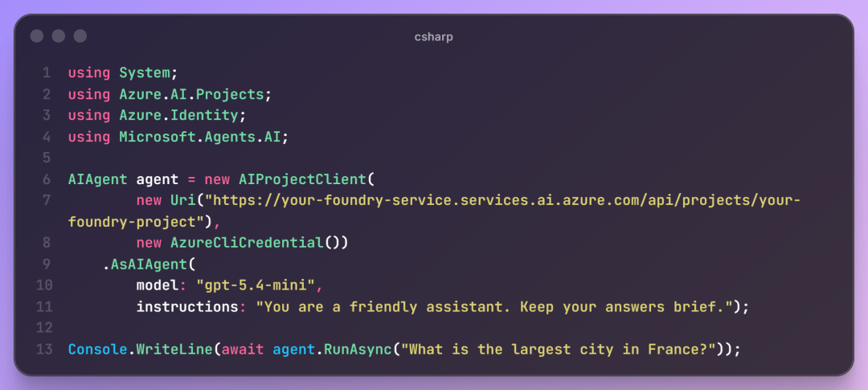The image size is (868, 390).
Task: Click the 'model' parameter name
Action: [158, 285]
